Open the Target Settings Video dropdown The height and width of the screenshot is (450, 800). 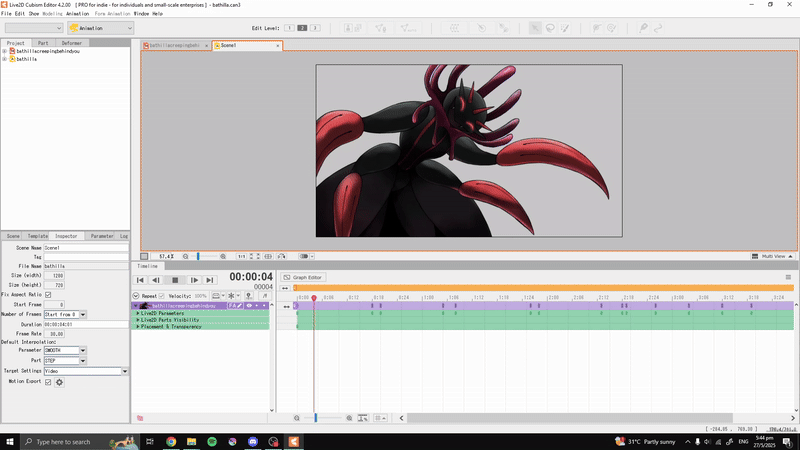click(124, 371)
